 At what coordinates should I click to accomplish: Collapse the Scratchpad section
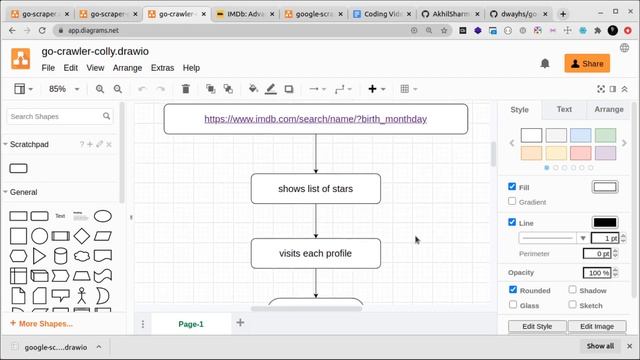coord(6,144)
